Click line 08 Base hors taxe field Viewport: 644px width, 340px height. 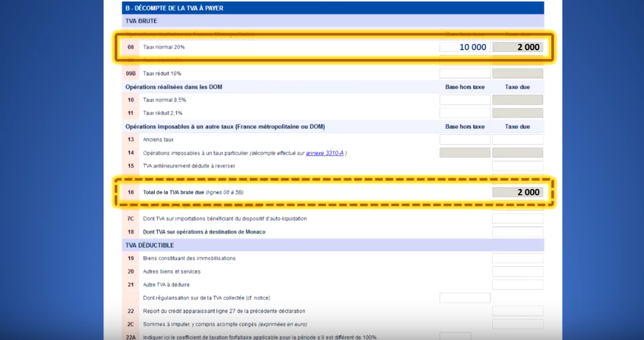click(465, 47)
